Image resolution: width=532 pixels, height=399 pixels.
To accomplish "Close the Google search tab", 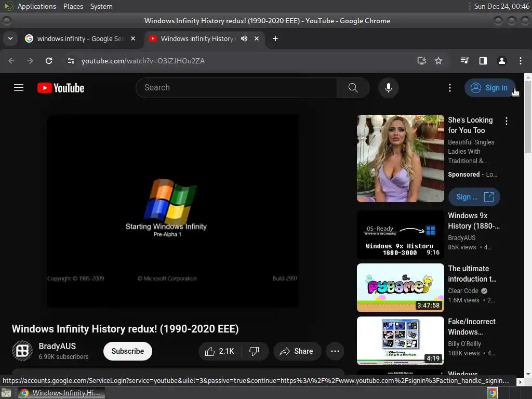I will tap(133, 38).
